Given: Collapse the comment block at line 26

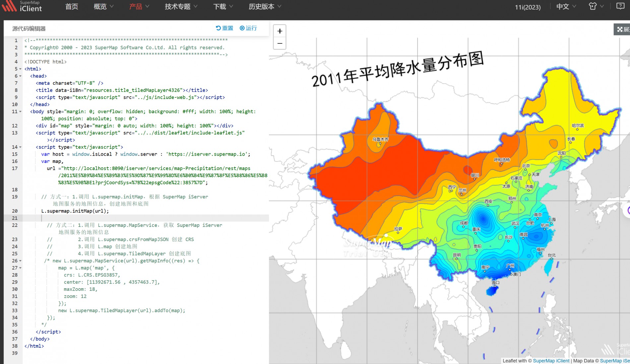Looking at the screenshot, I should [20, 261].
